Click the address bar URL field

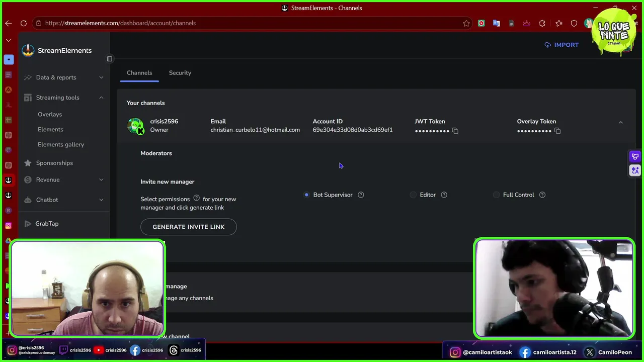[x=252, y=23]
